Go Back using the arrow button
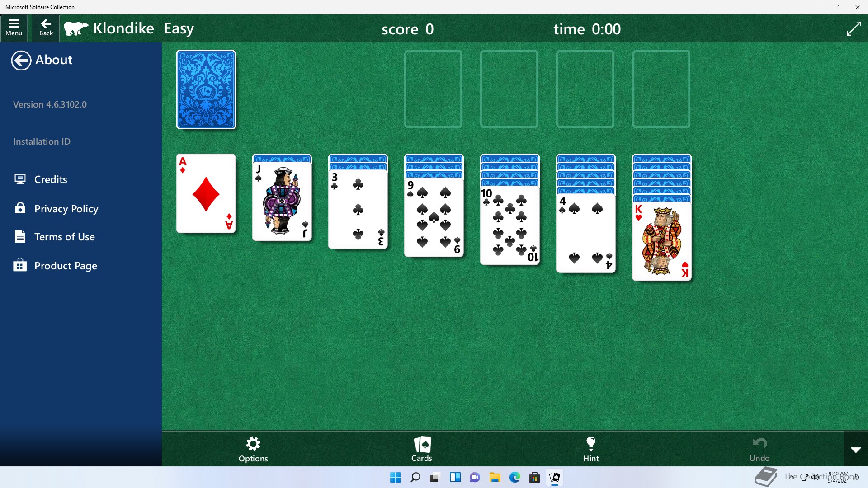 (x=46, y=28)
